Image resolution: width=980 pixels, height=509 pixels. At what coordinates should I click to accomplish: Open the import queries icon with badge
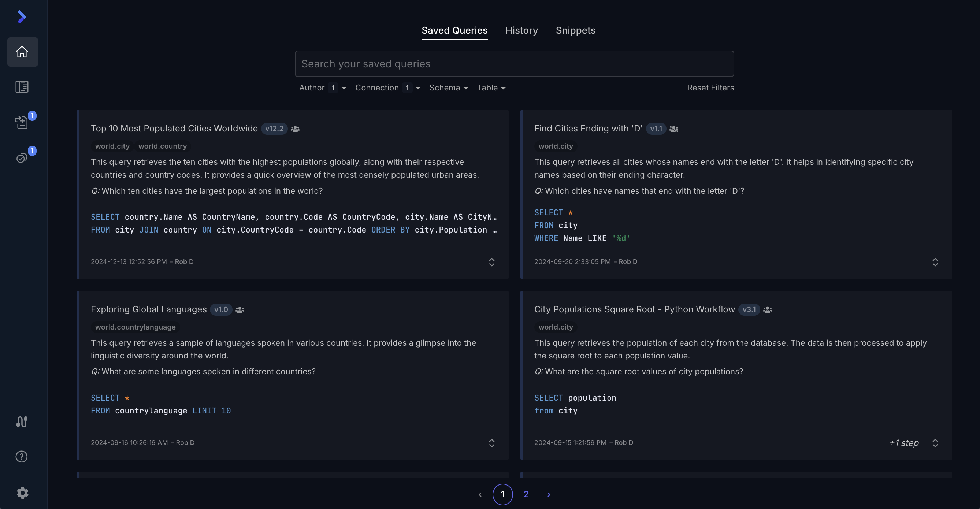click(x=22, y=122)
